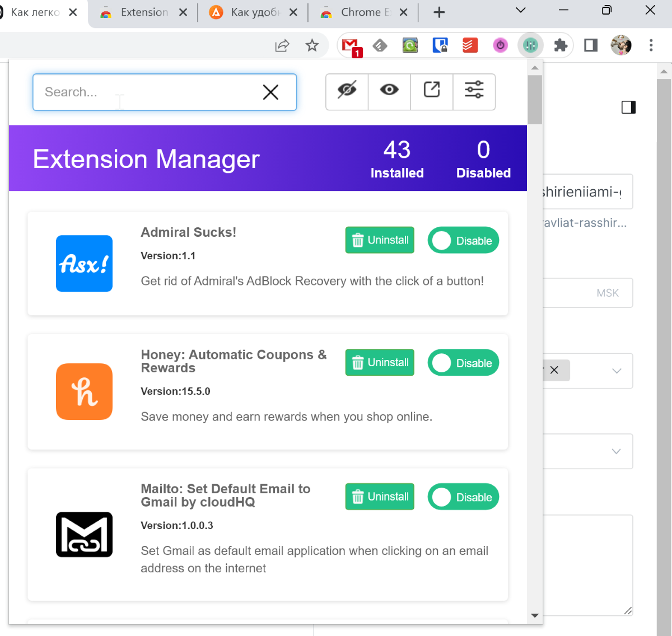Click the '43 Installed' counter
This screenshot has height=636, width=672.
[x=397, y=160]
